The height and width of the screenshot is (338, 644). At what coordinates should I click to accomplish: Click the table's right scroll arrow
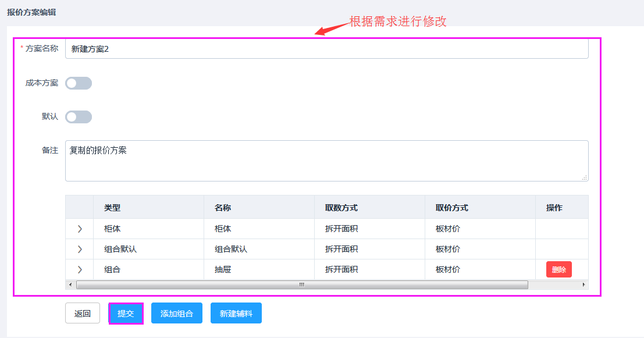coord(583,285)
